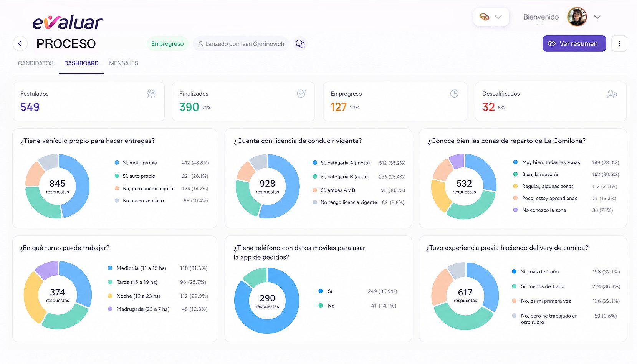Go back with the left chevron button
This screenshot has height=364, width=637.
[x=20, y=44]
